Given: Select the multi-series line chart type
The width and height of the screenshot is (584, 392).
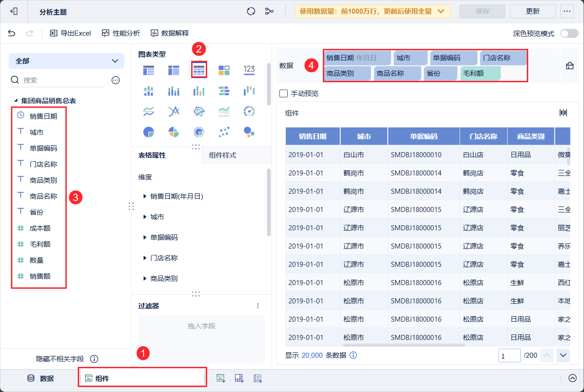Looking at the screenshot, I should click(174, 111).
